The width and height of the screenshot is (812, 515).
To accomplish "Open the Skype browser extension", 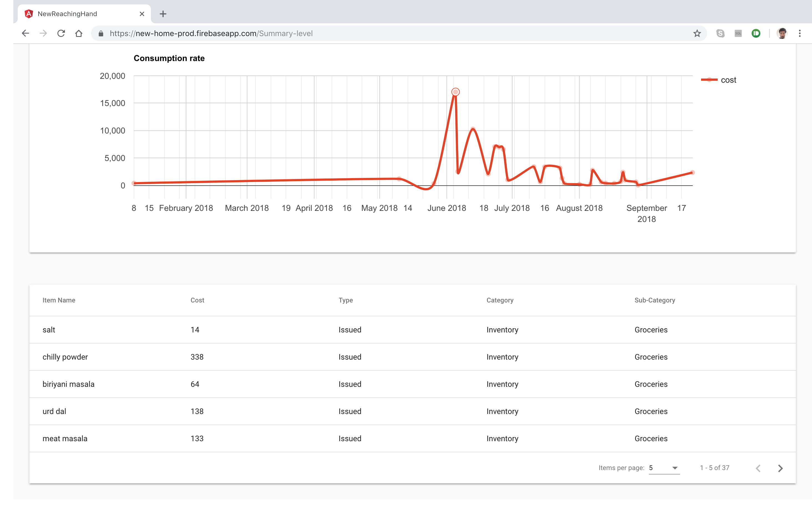I will click(x=720, y=33).
